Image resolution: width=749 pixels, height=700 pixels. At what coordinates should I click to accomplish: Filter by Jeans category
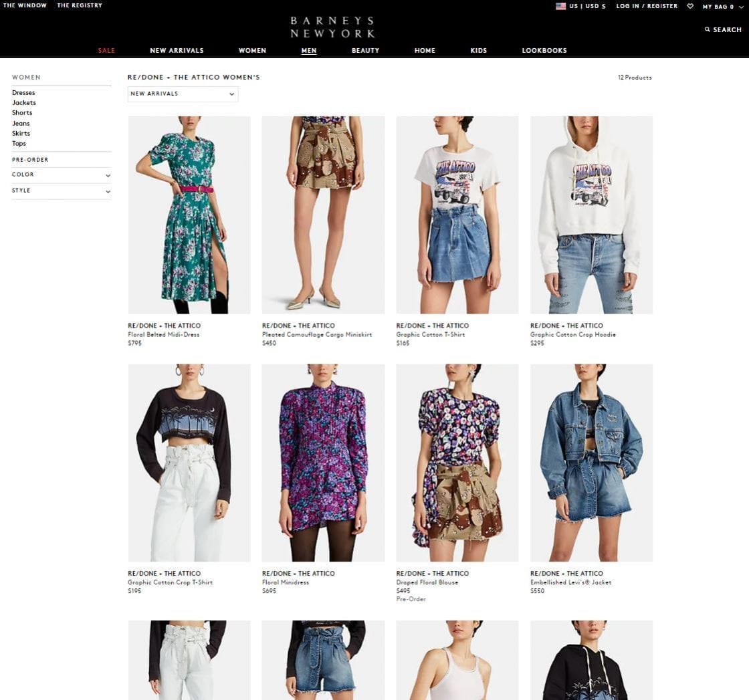21,123
